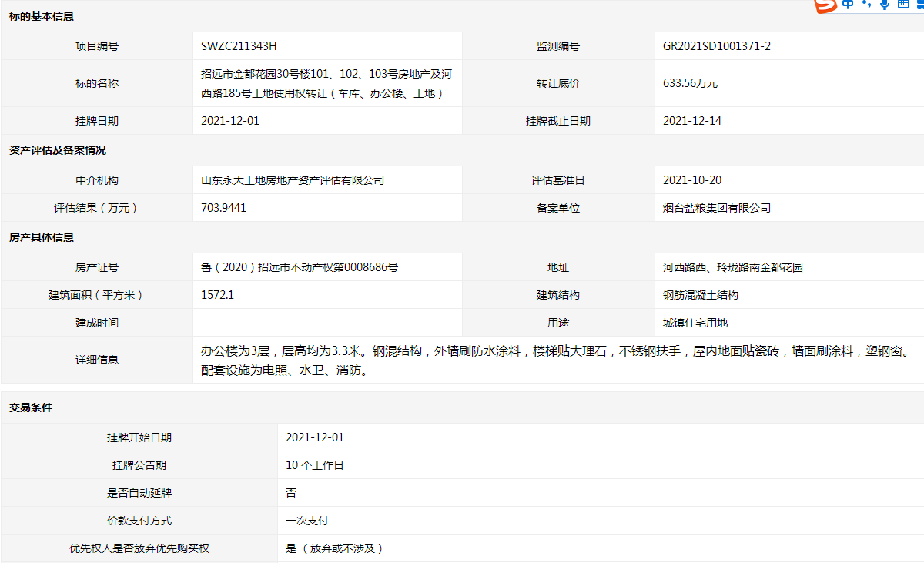Click monitoring number GR2021SD1001371-2
This screenshot has width=924, height=563.
pyautogui.click(x=717, y=46)
